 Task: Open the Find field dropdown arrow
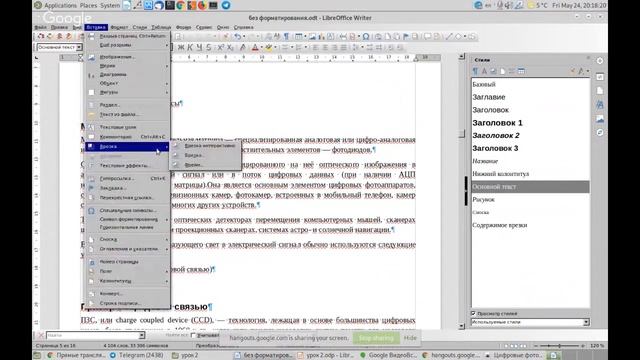[142, 336]
